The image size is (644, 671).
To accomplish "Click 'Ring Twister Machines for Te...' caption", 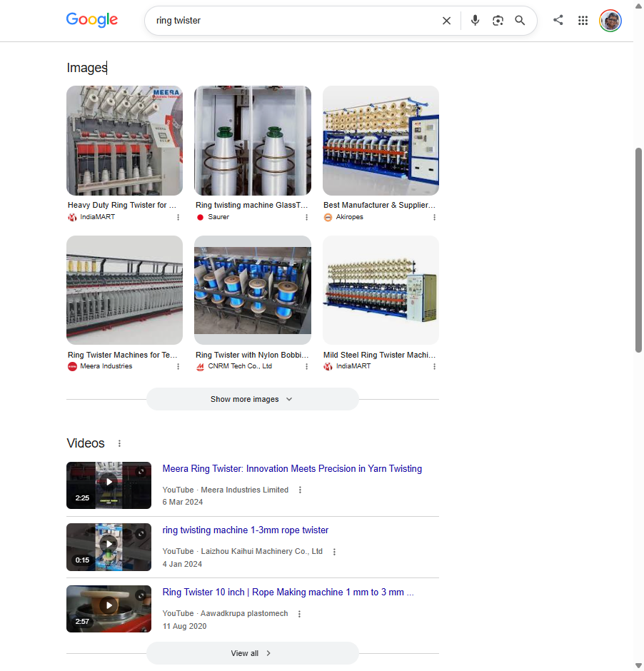I will point(122,355).
